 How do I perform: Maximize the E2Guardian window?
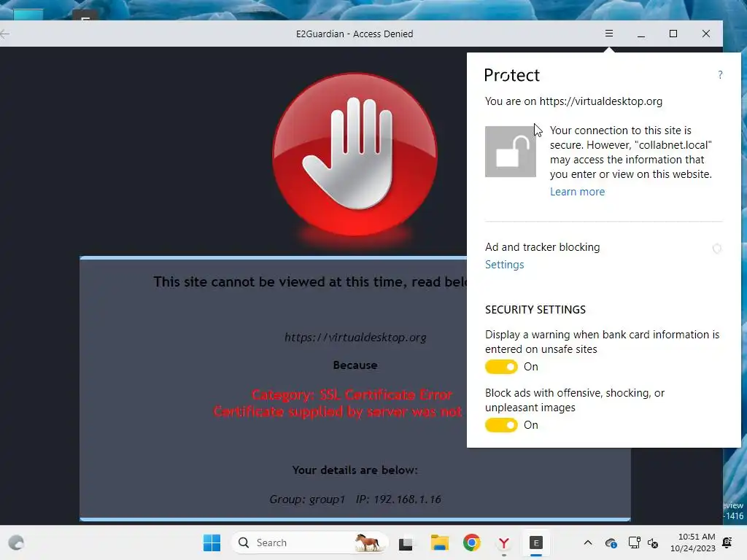point(673,34)
